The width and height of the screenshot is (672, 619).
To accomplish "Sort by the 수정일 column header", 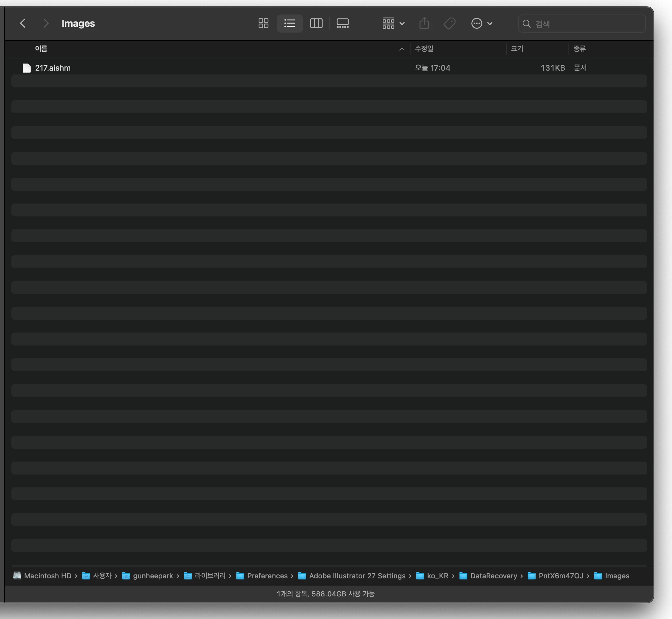I will point(424,49).
